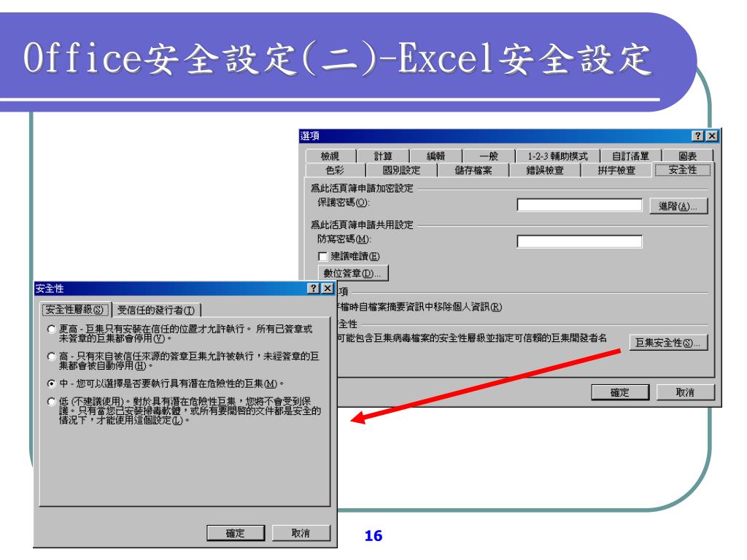Open the 編輯 tab
This screenshot has width=747, height=560.
436,156
